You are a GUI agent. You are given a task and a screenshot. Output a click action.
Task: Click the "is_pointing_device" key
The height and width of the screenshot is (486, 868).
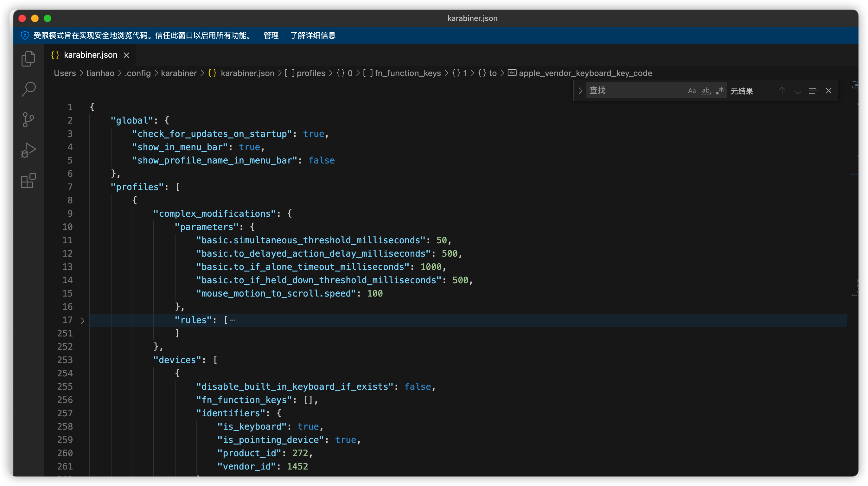[271, 440]
